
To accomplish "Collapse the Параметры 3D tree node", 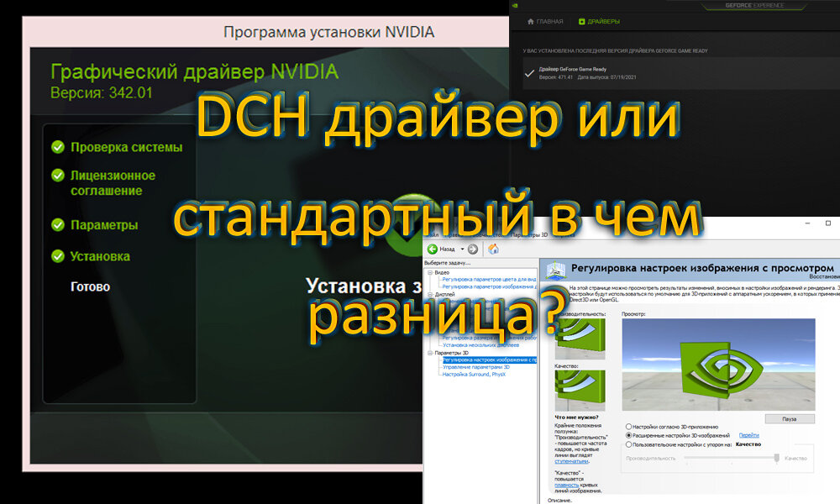I will point(429,353).
